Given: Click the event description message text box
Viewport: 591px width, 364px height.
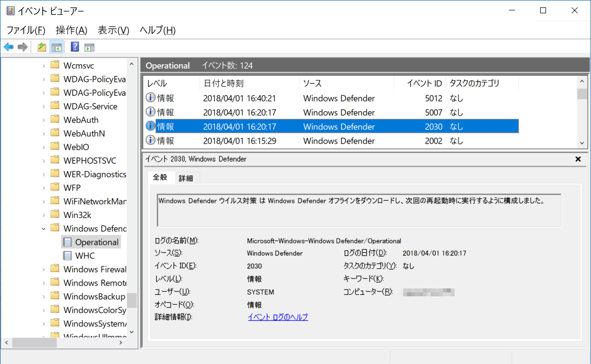Looking at the screenshot, I should click(x=359, y=210).
